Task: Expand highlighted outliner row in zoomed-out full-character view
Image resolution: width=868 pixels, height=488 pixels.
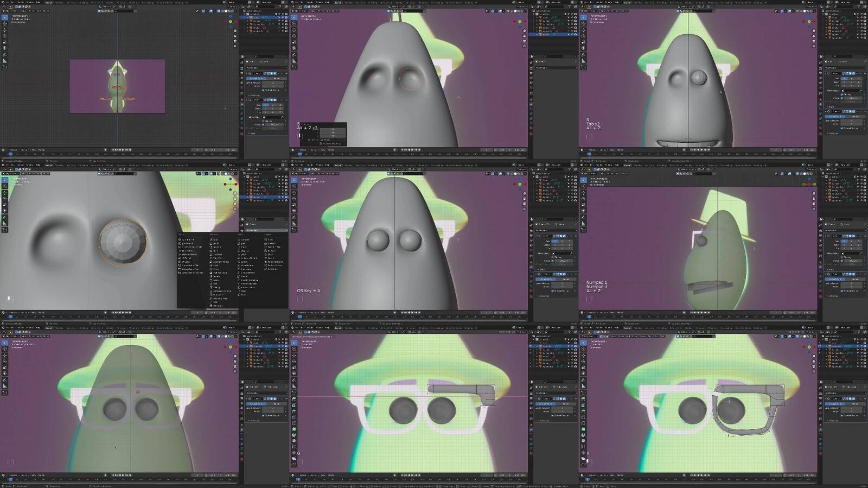Action: [x=248, y=17]
